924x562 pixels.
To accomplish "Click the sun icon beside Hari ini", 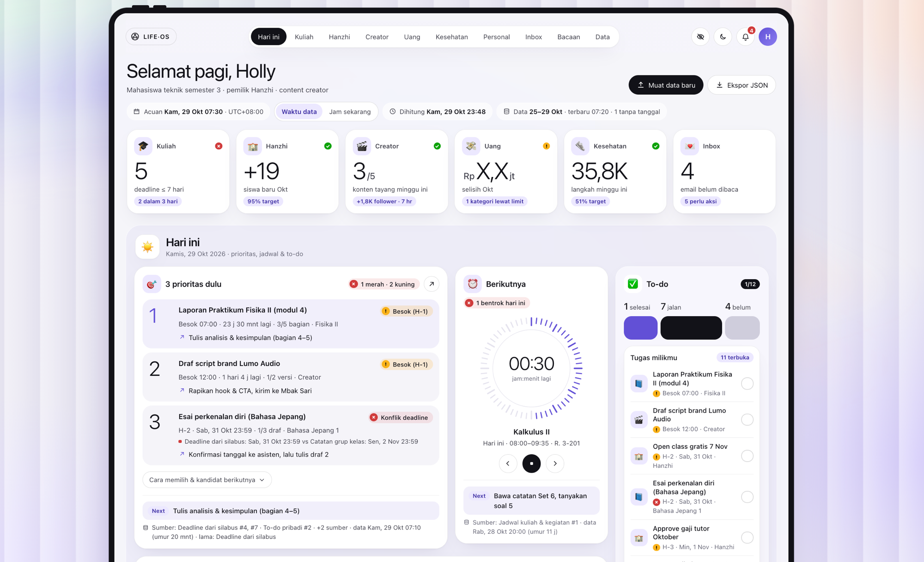I will click(148, 247).
